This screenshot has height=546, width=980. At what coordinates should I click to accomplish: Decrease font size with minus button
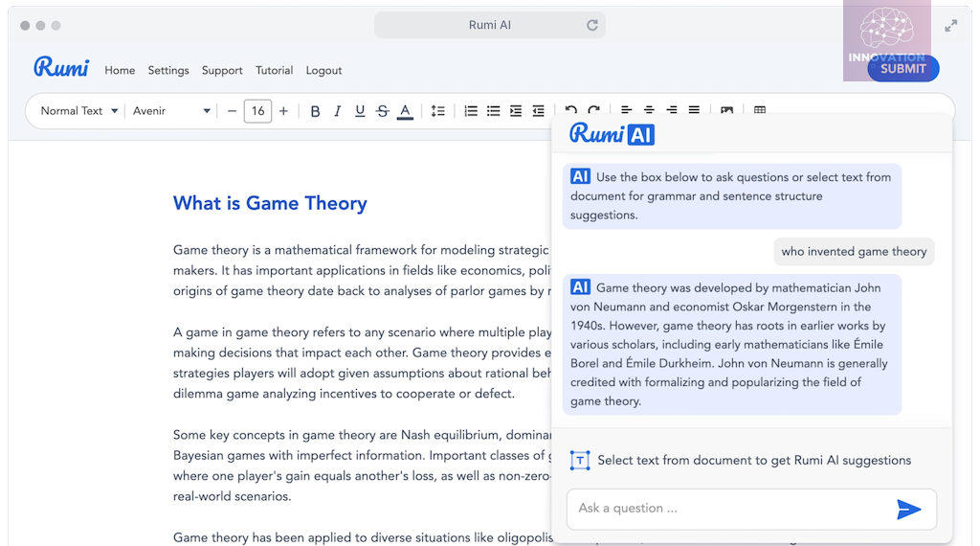(232, 111)
